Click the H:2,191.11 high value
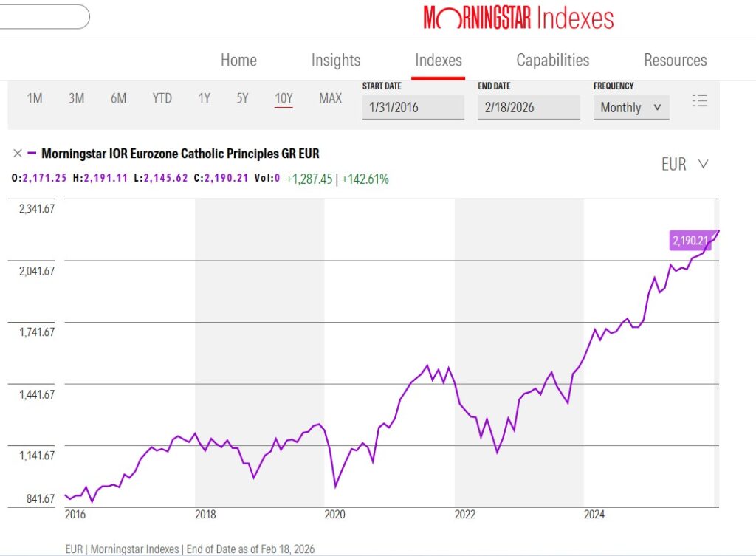The height and width of the screenshot is (556, 756). tap(100, 178)
